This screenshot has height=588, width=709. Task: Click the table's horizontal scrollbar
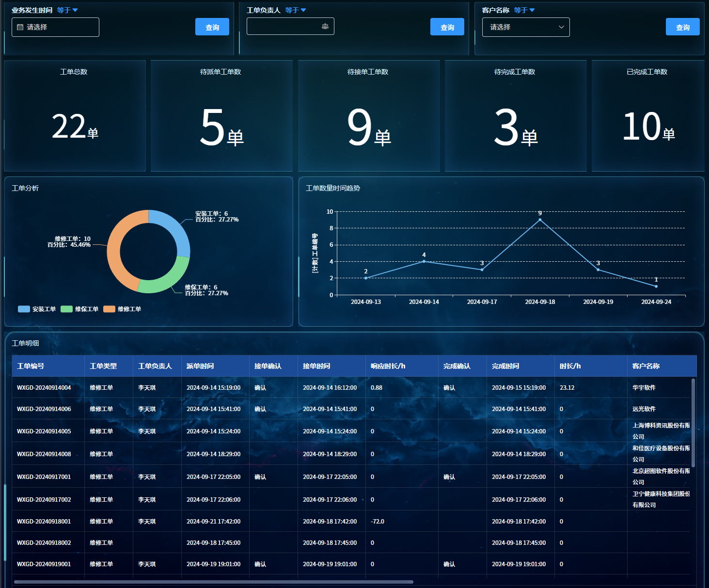213,582
